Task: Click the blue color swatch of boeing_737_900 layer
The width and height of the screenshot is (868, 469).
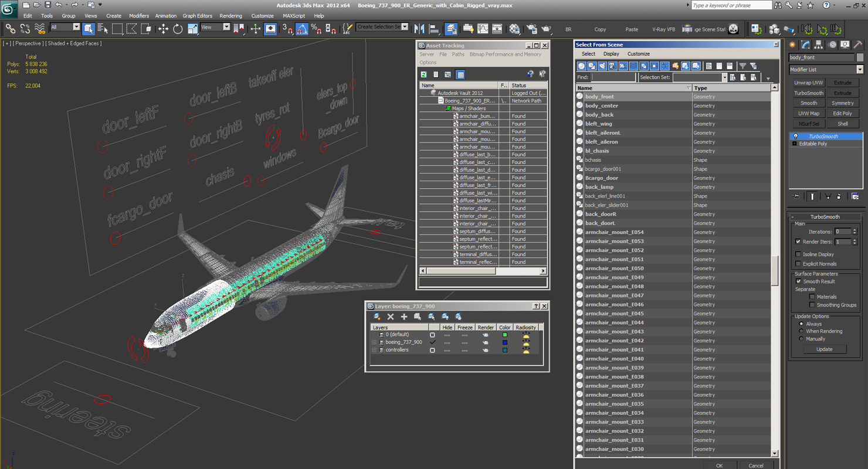Action: (504, 342)
